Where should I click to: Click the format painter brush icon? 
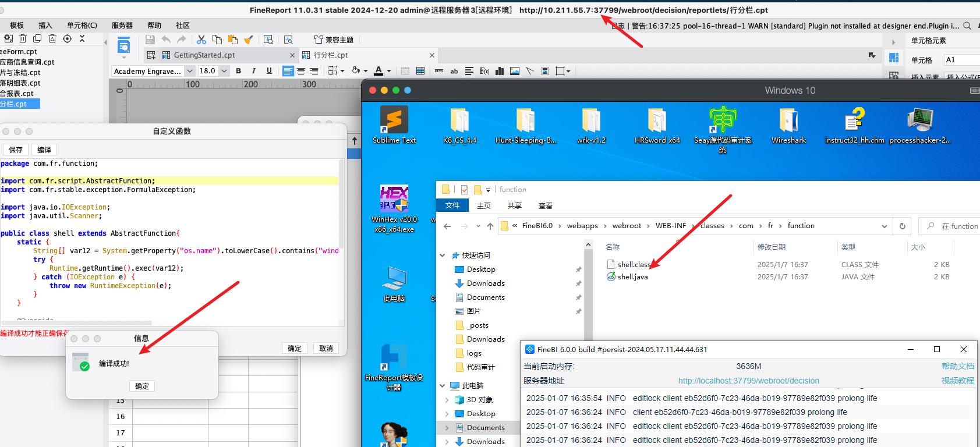249,40
